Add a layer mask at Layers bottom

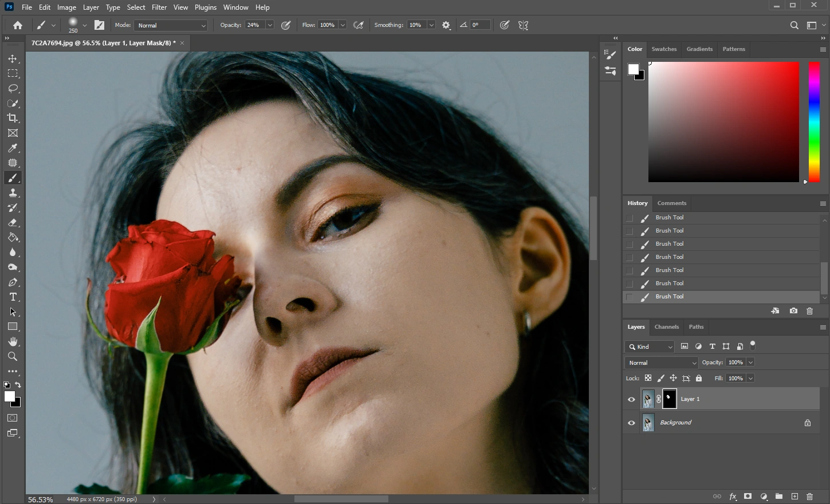coord(748,497)
